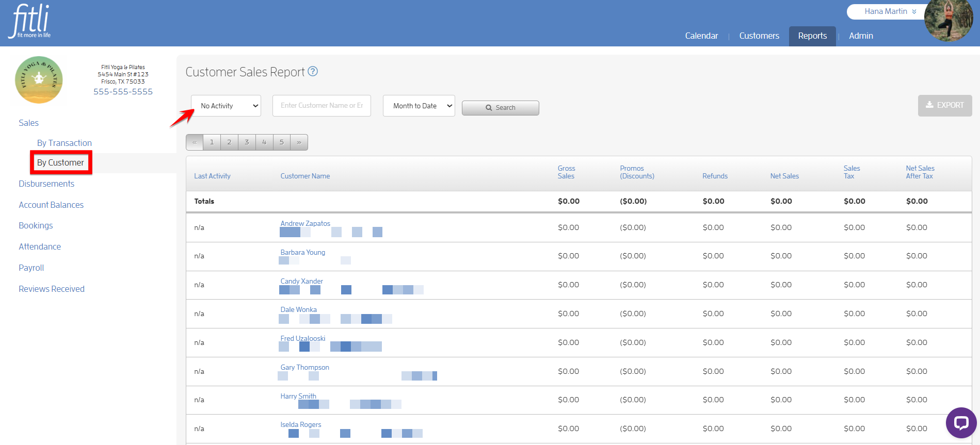Open customer Candy Xander
The width and height of the screenshot is (980, 445).
coord(301,281)
